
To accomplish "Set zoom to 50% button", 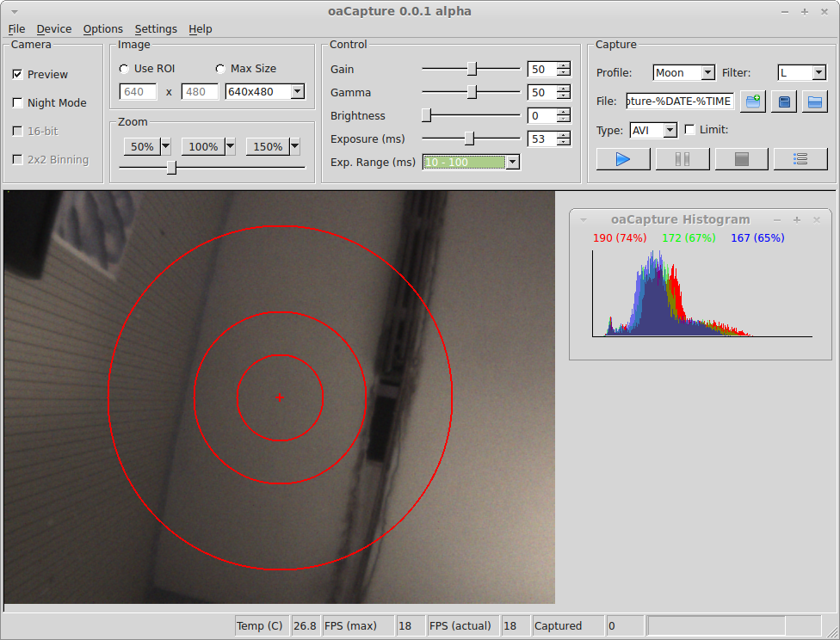I will [x=143, y=146].
